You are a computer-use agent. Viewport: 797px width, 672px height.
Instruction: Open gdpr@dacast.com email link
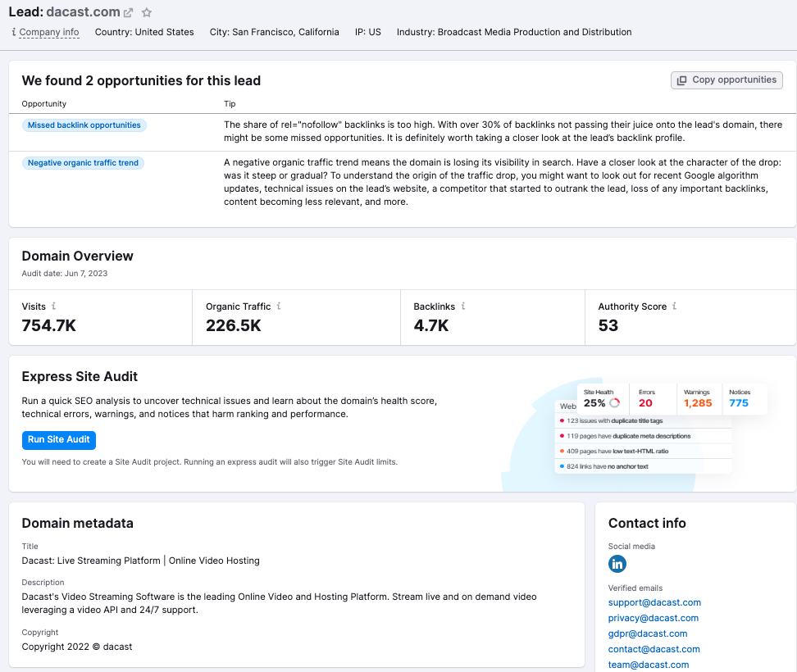tap(648, 634)
